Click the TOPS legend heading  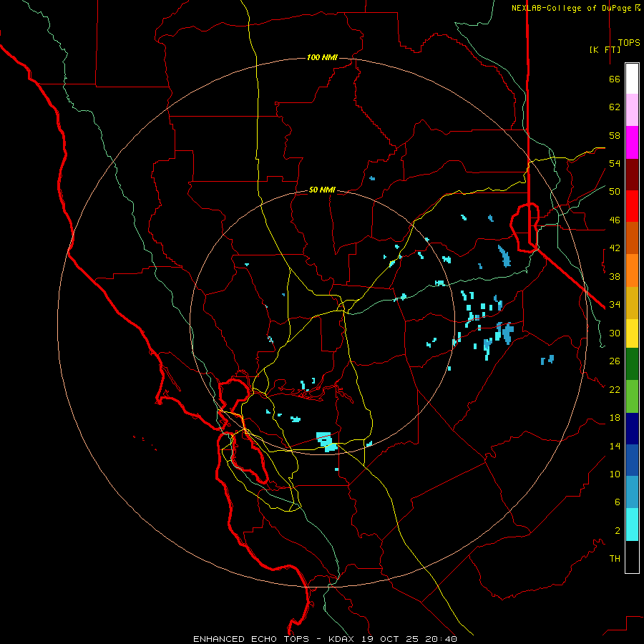pyautogui.click(x=629, y=42)
